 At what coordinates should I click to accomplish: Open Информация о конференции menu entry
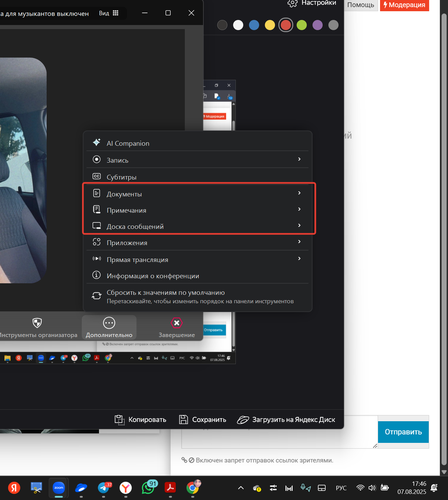pos(197,275)
